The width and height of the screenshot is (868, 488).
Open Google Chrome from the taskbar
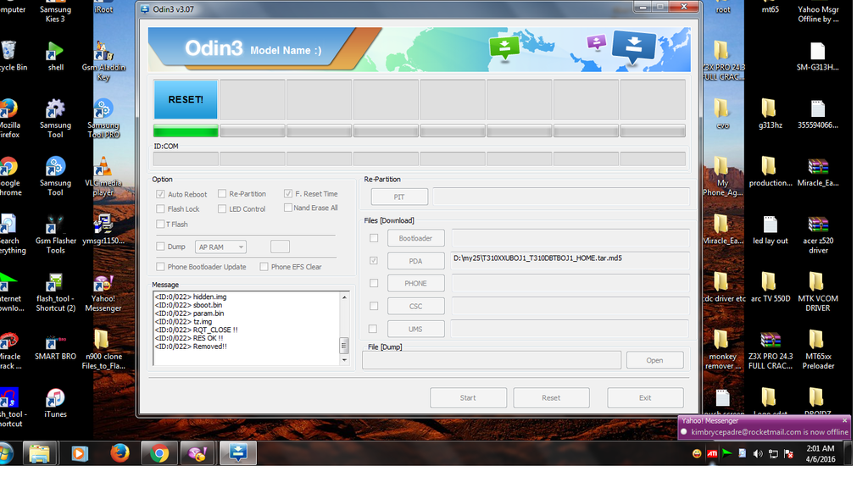tap(159, 454)
